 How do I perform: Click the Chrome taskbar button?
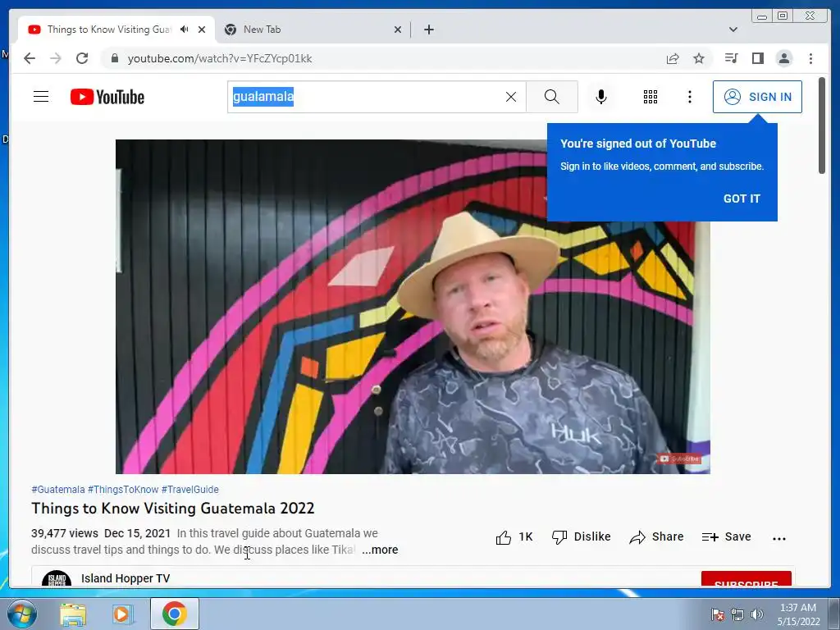(175, 614)
